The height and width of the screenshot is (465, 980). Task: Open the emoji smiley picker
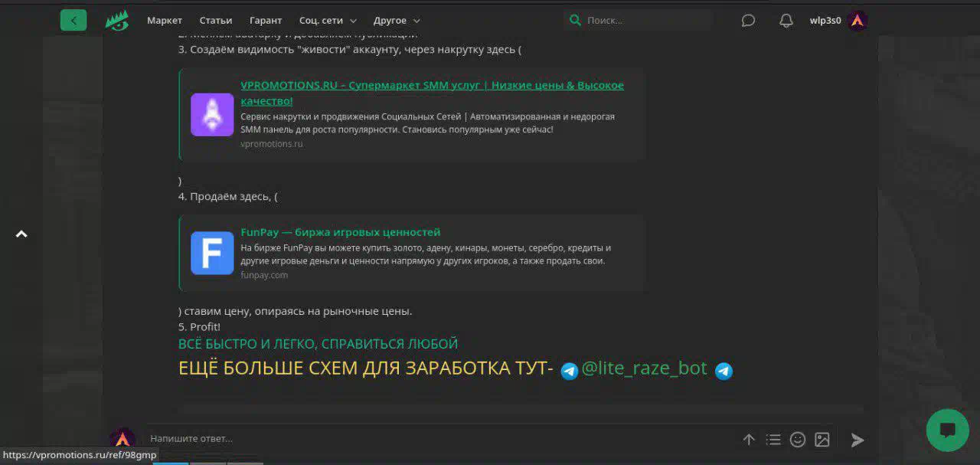798,440
